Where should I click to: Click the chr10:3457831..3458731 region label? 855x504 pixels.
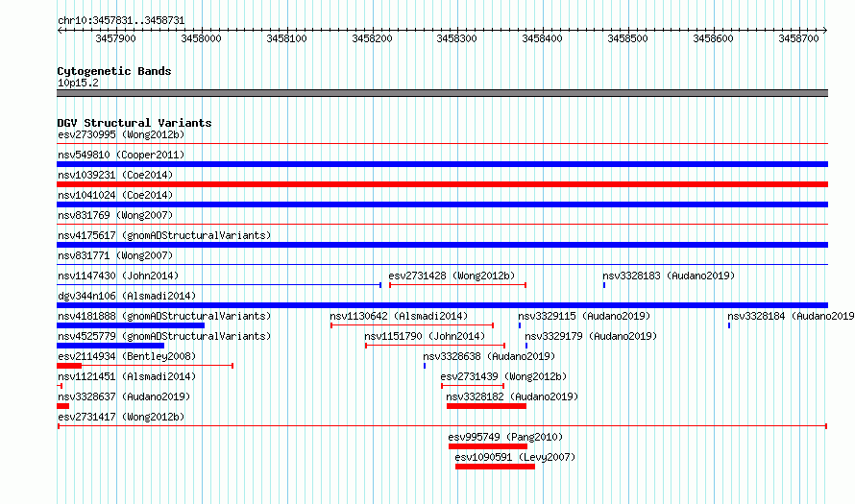[x=121, y=21]
